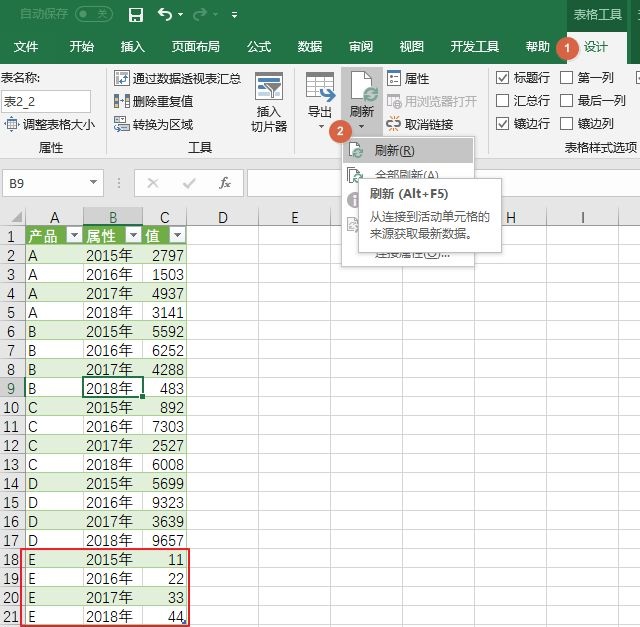Click cell with 2015年 in row 18

[113, 559]
